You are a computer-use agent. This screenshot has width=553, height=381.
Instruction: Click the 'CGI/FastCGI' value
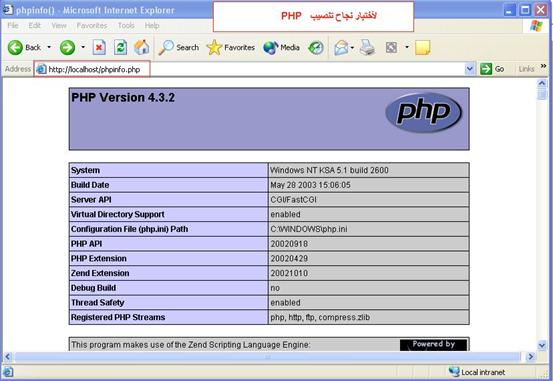click(x=293, y=200)
